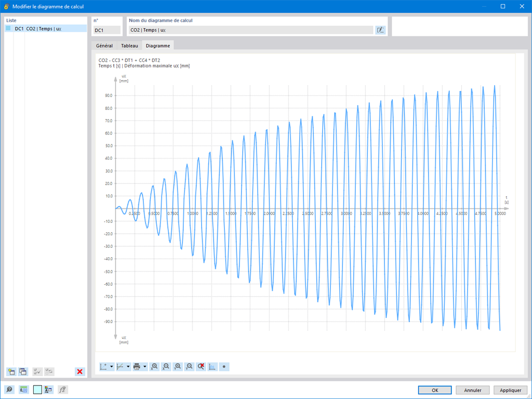Print the diagram using printer icon

click(x=137, y=366)
